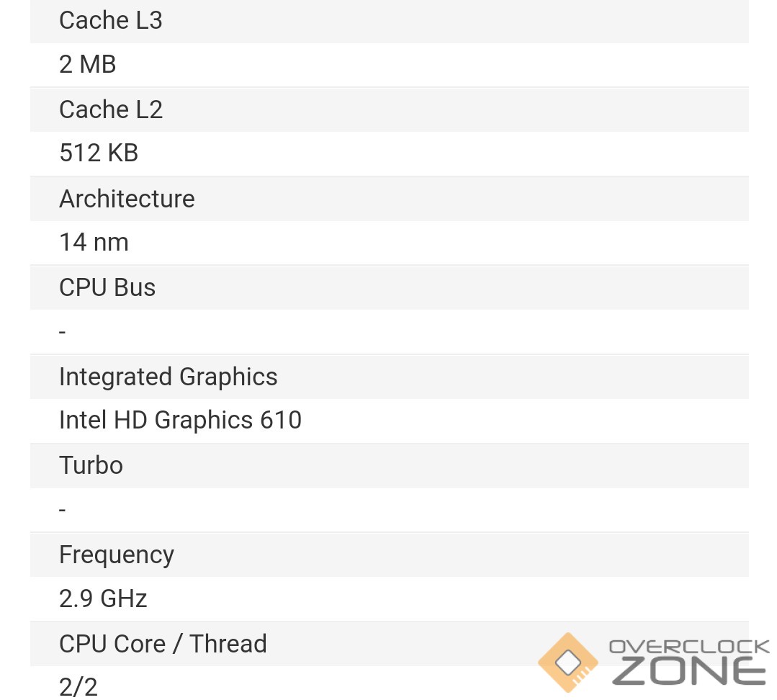The width and height of the screenshot is (777, 700).
Task: Click the 2 MB value
Action: click(87, 65)
